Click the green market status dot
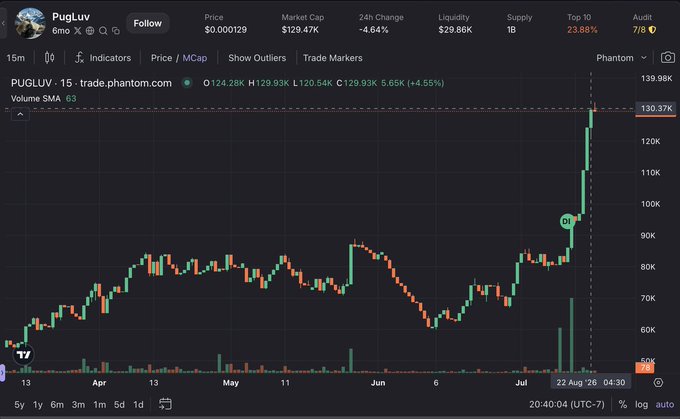The image size is (680, 419). (x=187, y=82)
